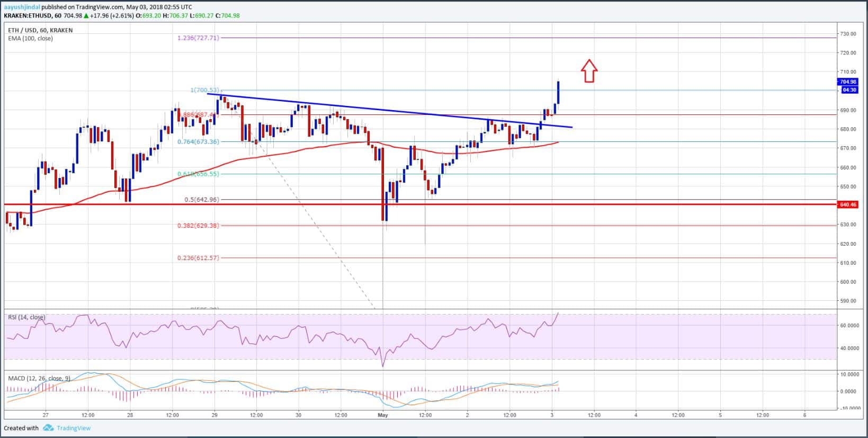This screenshot has width=868, height=438.
Task: Select the 0.764(673.36) Fibonacci level label
Action: (198, 141)
